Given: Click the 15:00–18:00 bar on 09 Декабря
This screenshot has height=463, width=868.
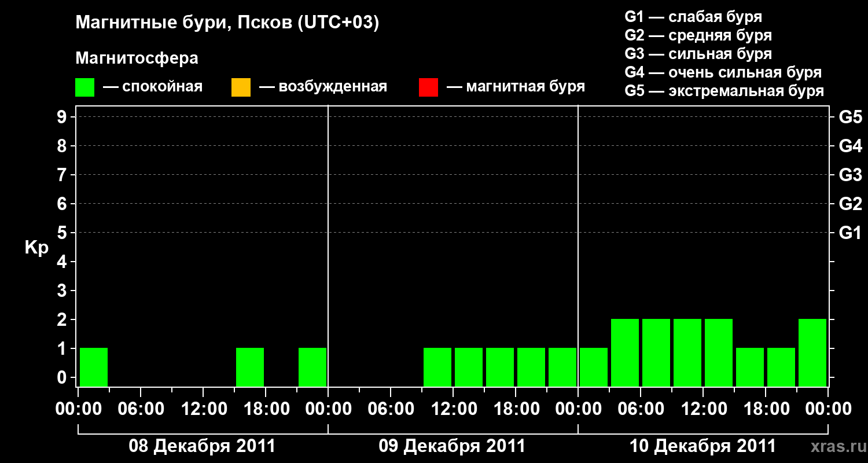Looking at the screenshot, I should 500,367.
